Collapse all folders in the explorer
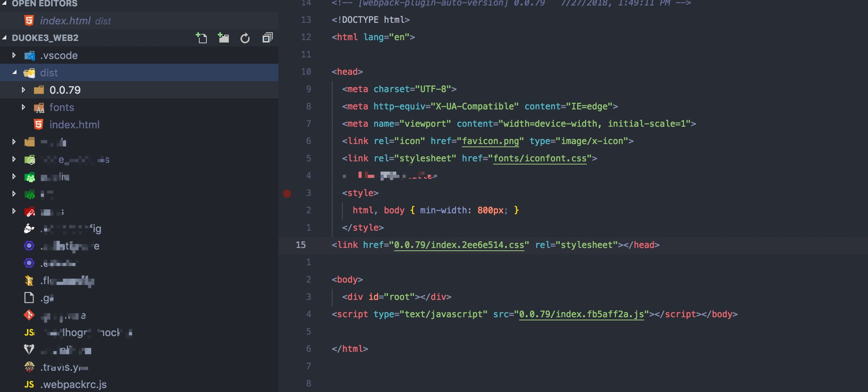 tap(267, 38)
